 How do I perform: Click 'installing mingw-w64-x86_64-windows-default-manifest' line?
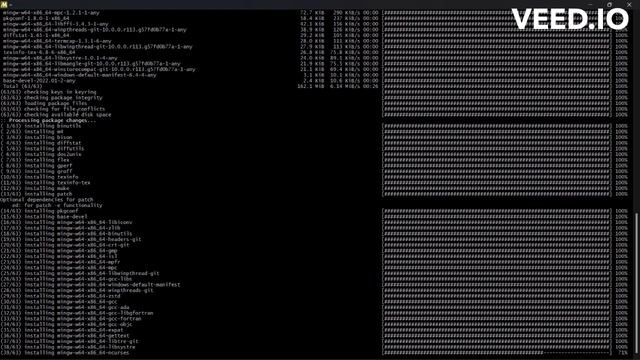[91, 285]
